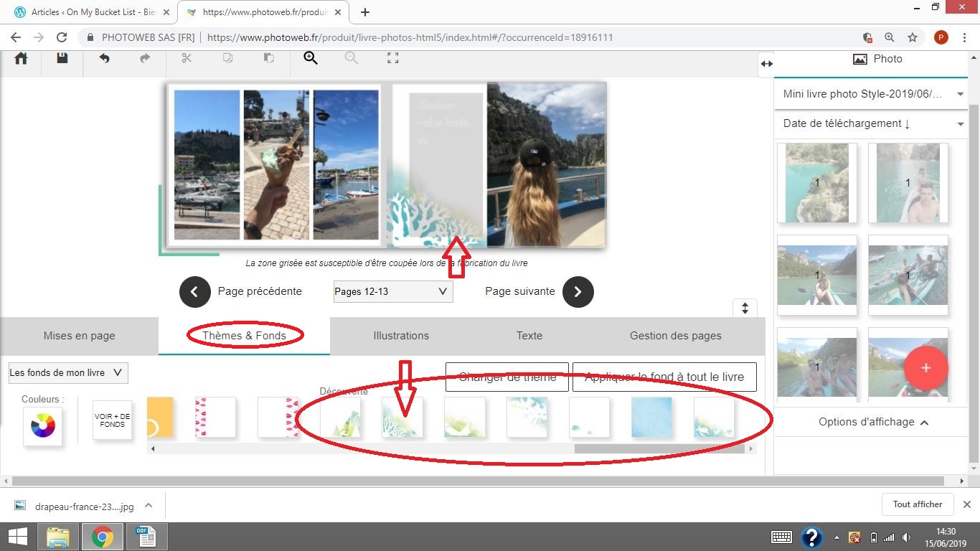
Task: Save the photo book with floppy icon
Action: 62,59
